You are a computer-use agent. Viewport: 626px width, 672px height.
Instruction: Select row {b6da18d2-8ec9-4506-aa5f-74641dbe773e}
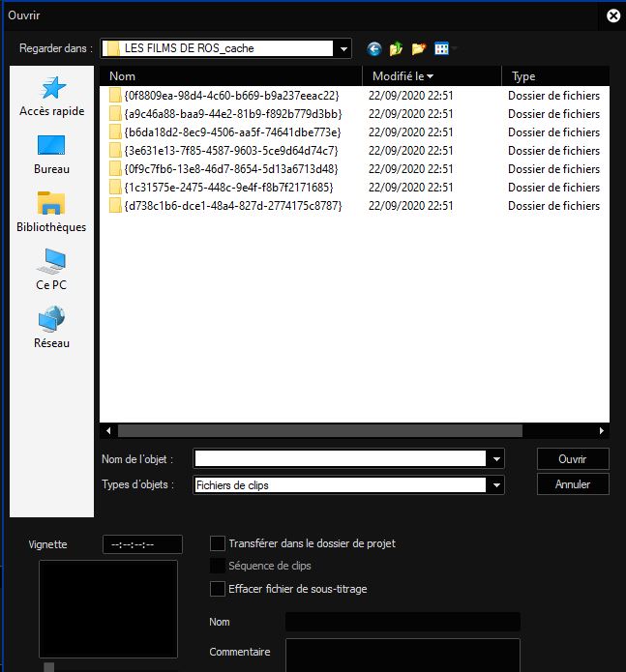[x=354, y=132]
